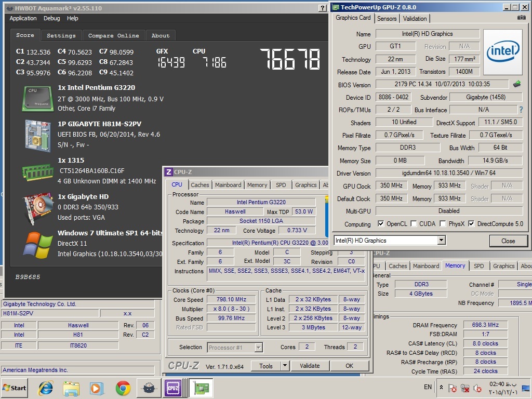Switch to GPU-Z Sensors tab
This screenshot has height=399, width=532.
pyautogui.click(x=387, y=19)
